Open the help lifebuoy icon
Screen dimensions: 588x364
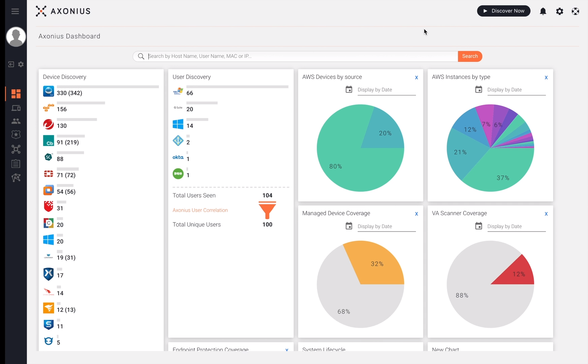click(x=576, y=11)
